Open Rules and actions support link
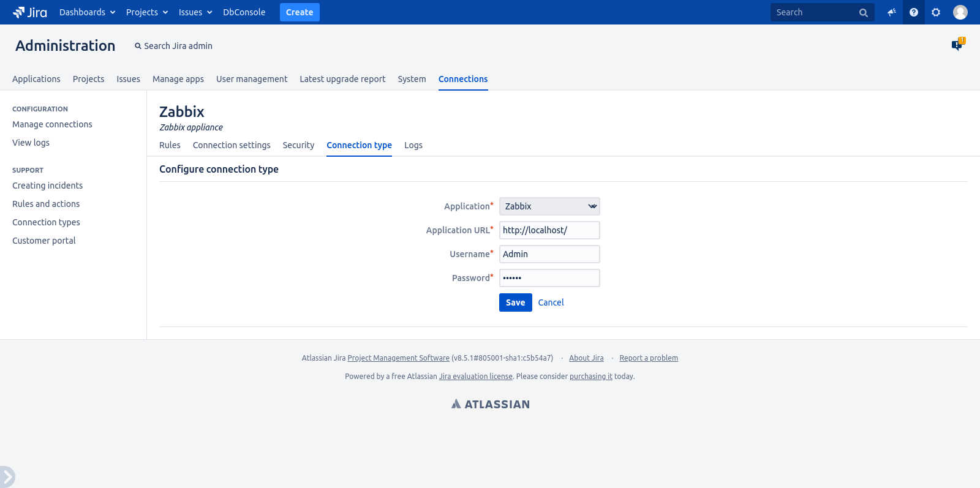 [46, 204]
